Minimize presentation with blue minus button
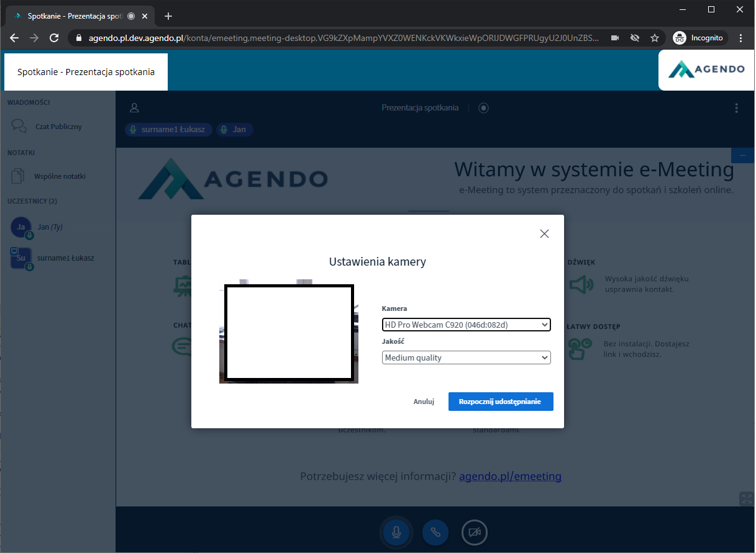The height and width of the screenshot is (553, 756). [x=742, y=155]
